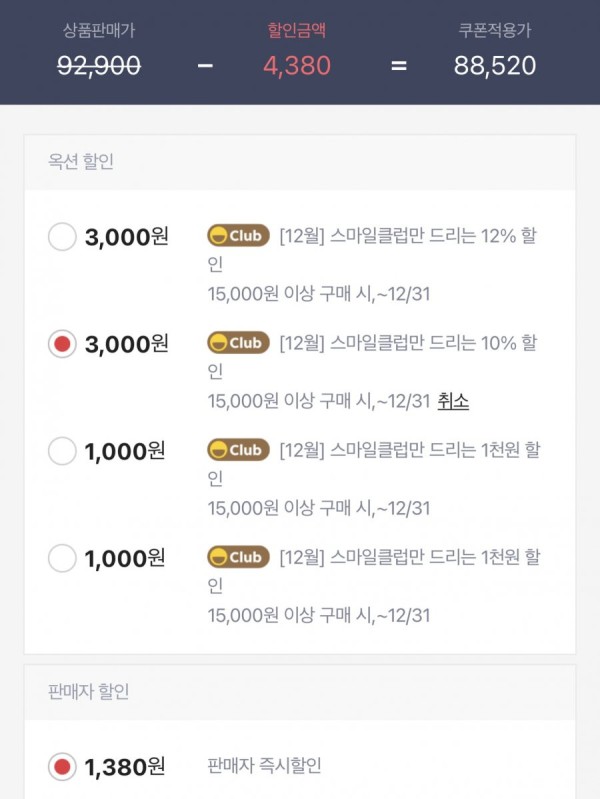Toggle the 1,380원 seller instant discount radio
The width and height of the screenshot is (600, 799).
click(62, 766)
